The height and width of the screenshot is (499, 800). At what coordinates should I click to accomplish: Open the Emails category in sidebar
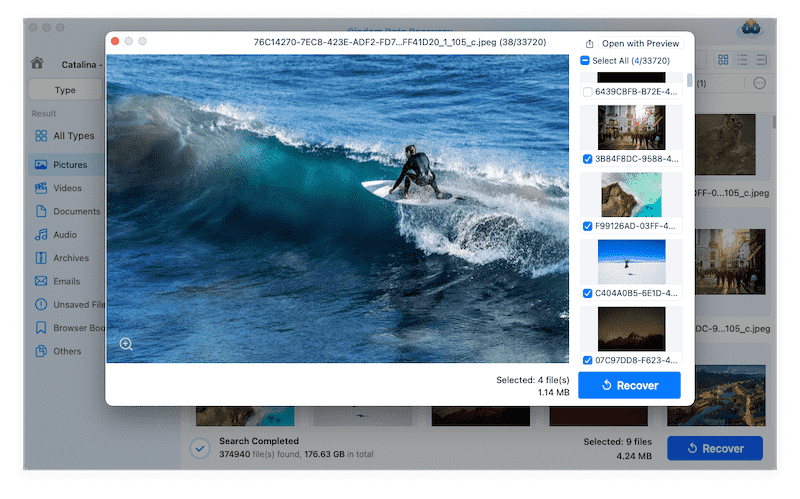point(67,281)
